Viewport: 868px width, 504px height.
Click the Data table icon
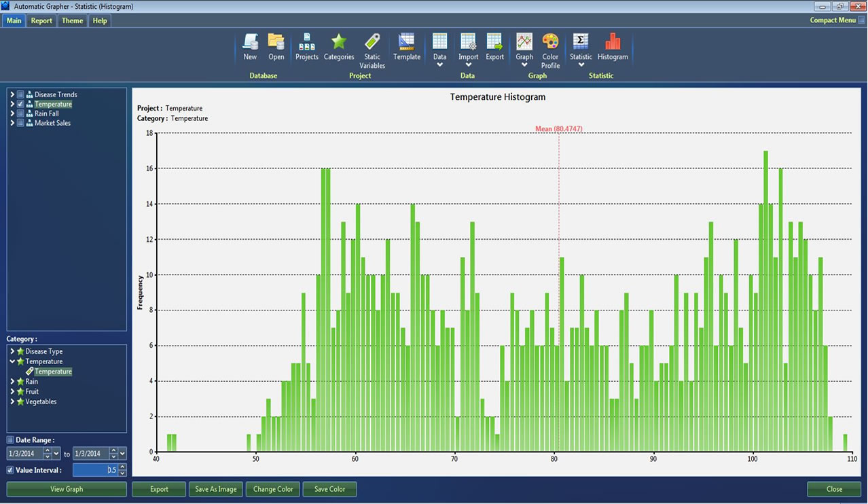click(439, 41)
